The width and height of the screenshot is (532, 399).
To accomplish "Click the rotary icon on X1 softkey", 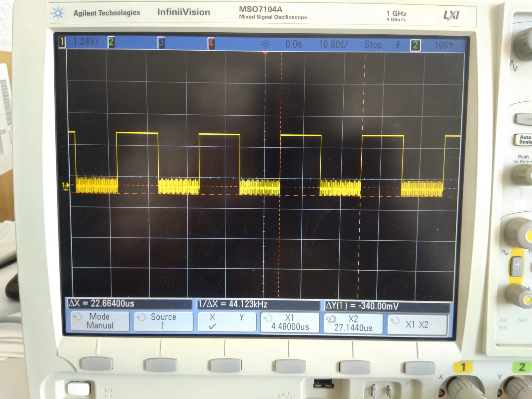I will [x=267, y=318].
